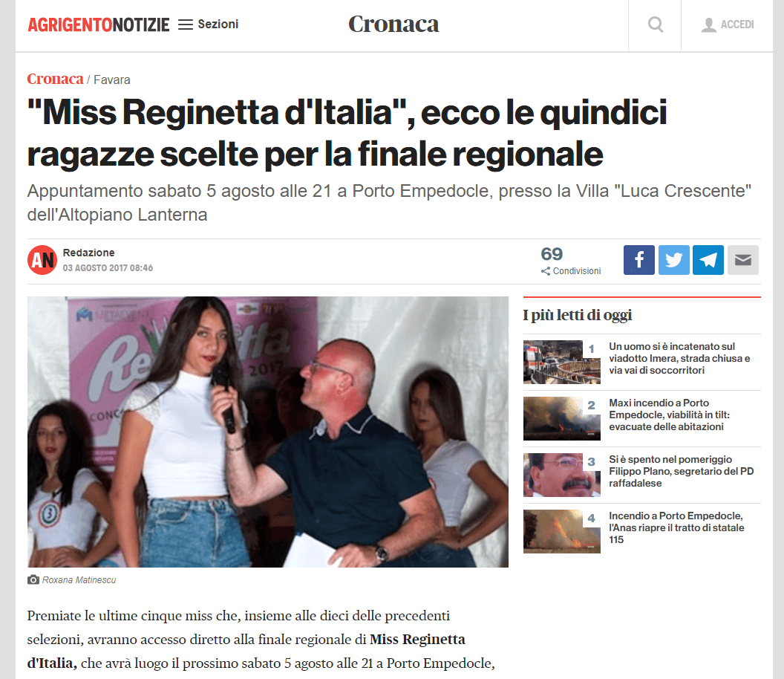
Task: Open Maxi incendio a Porto Empedocle article
Action: [x=669, y=415]
